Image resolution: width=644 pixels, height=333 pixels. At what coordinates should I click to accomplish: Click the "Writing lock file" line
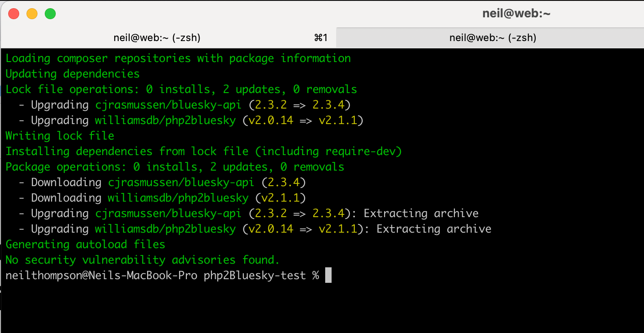click(x=60, y=136)
